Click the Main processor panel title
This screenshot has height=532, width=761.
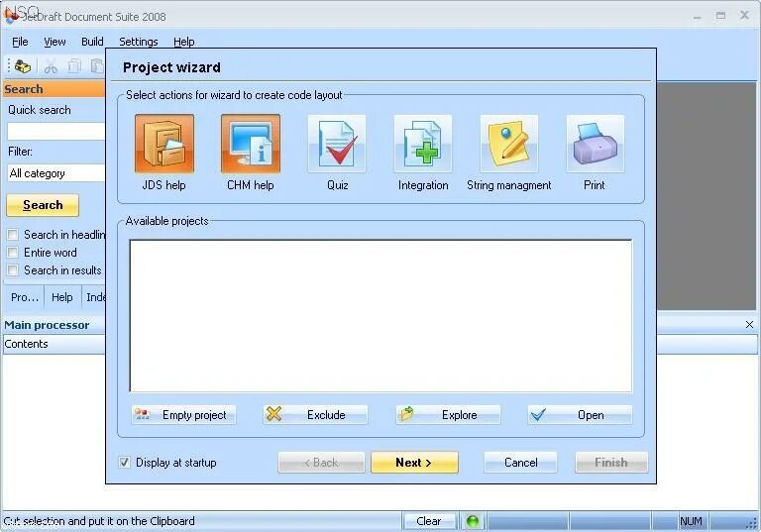(x=48, y=325)
